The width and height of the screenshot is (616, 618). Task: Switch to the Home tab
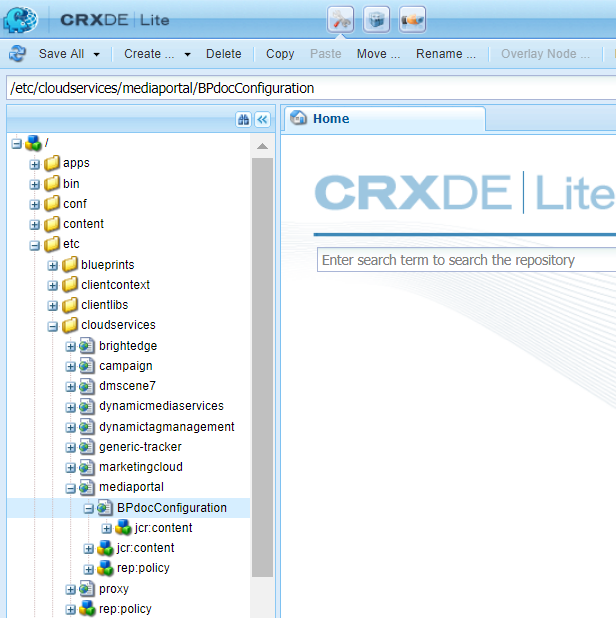[x=384, y=119]
